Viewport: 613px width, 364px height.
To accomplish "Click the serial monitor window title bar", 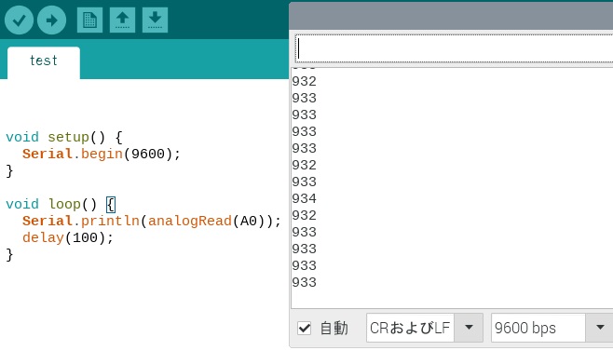I will tap(451, 16).
